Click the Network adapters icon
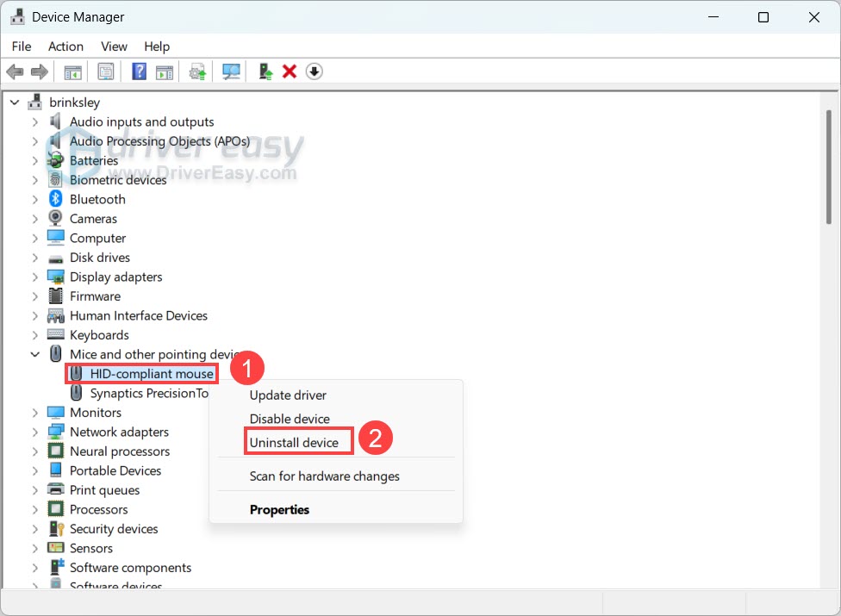841x616 pixels. pyautogui.click(x=56, y=432)
